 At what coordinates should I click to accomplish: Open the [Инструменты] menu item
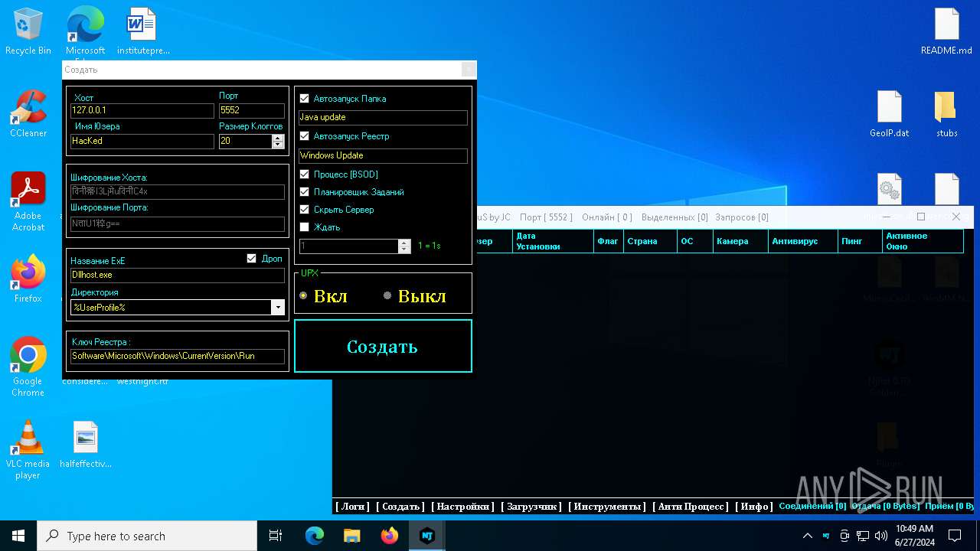(606, 507)
